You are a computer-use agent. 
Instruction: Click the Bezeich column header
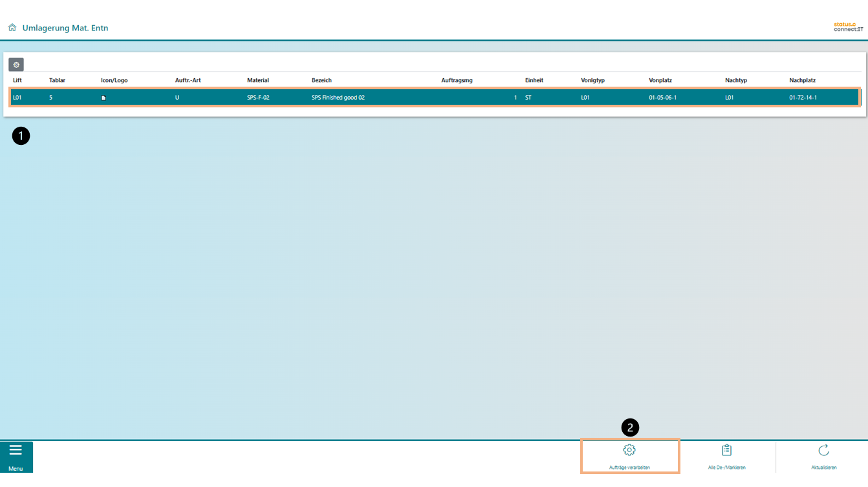tap(321, 80)
